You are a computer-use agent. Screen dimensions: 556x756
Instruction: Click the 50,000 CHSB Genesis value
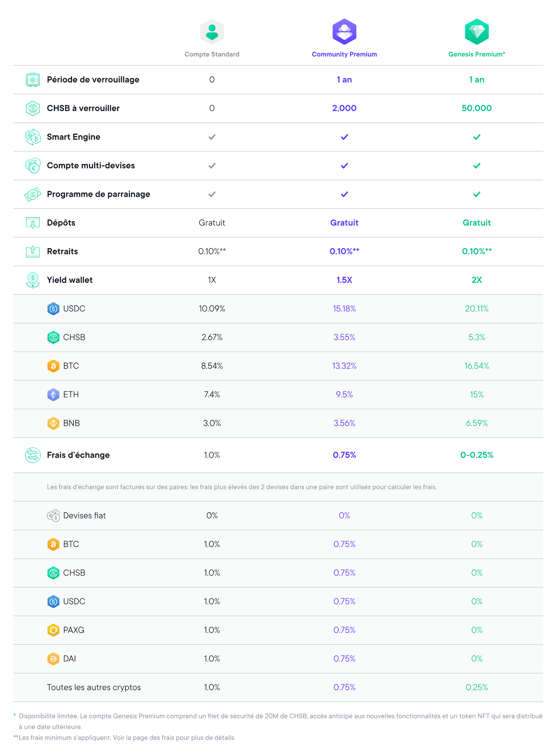coord(477,108)
